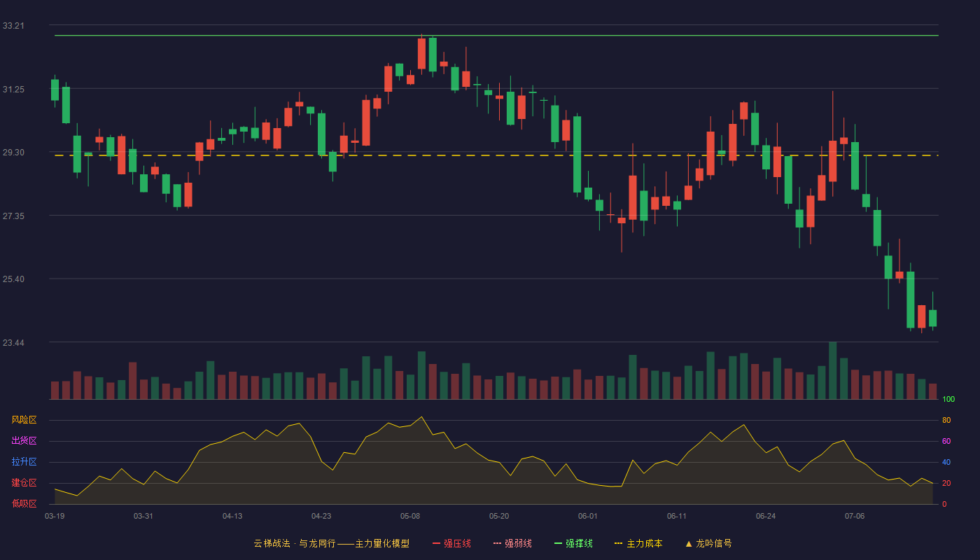
Task: Toggle the 主力成本 legend item
Action: point(638,543)
